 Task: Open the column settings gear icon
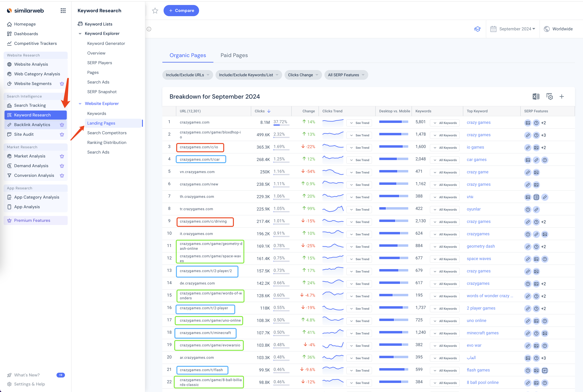[549, 96]
